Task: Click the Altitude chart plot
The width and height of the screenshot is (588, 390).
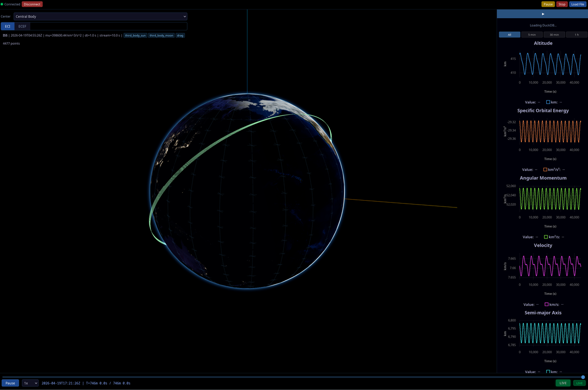Action: pyautogui.click(x=550, y=64)
